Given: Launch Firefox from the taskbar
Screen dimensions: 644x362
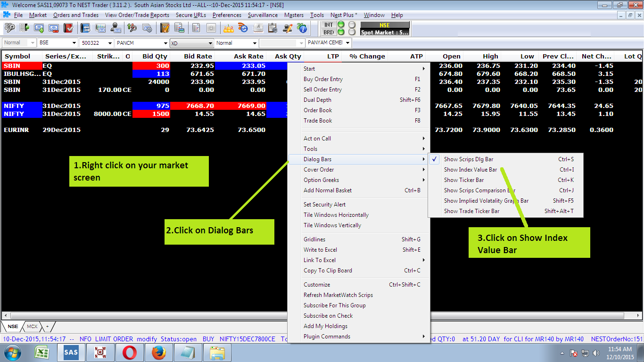Looking at the screenshot, I should coord(159,353).
